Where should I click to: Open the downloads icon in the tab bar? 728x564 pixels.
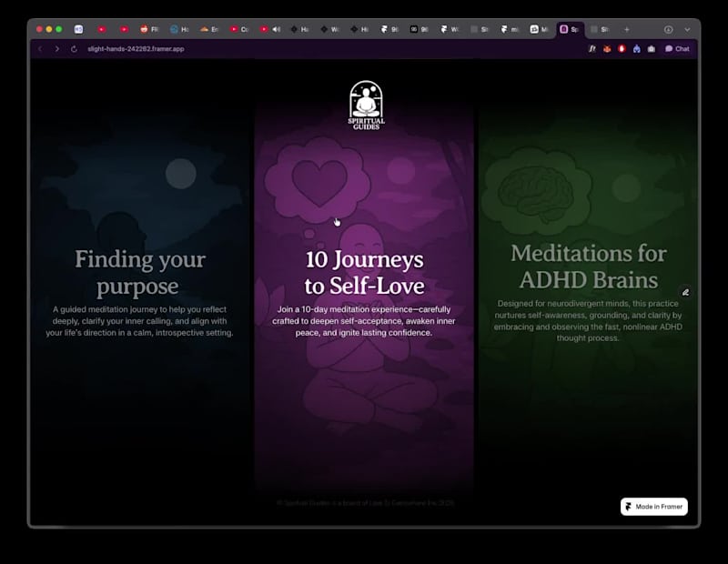point(668,29)
